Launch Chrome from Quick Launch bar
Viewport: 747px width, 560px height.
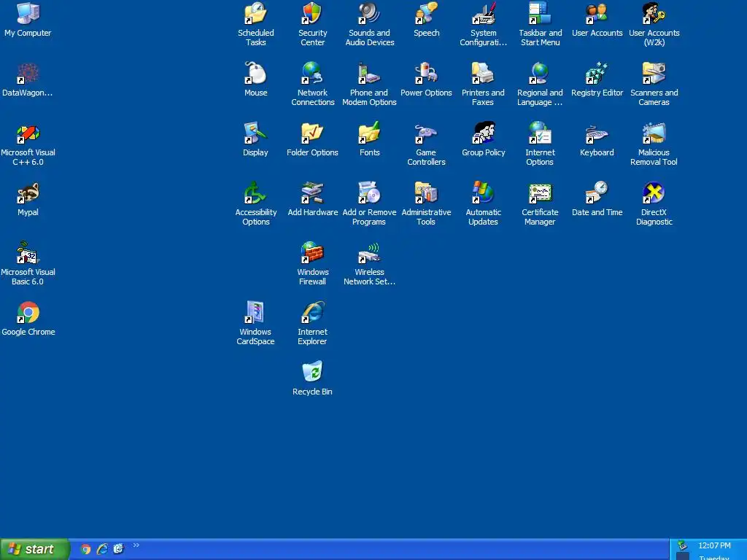pyautogui.click(x=86, y=549)
